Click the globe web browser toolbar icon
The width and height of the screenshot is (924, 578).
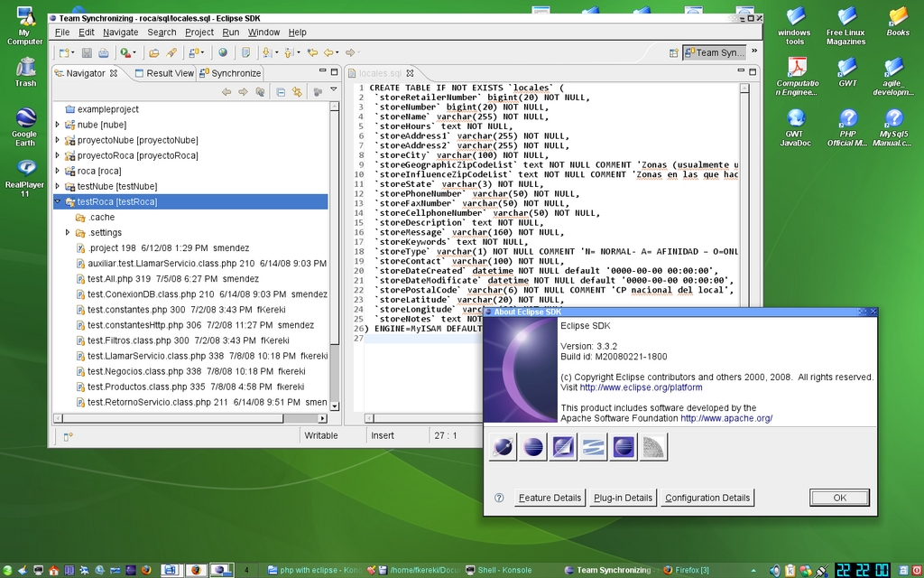pos(223,53)
